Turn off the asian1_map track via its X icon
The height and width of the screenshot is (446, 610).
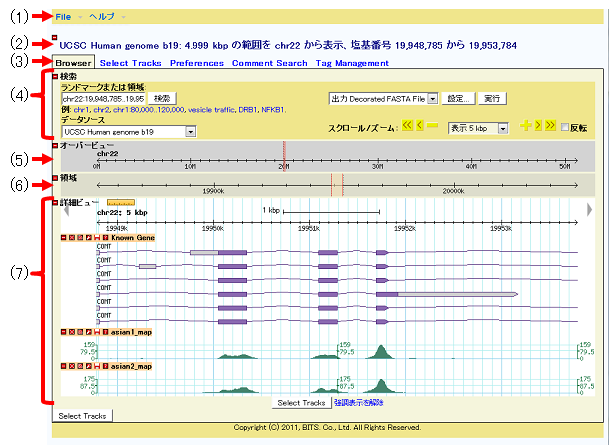coord(72,332)
